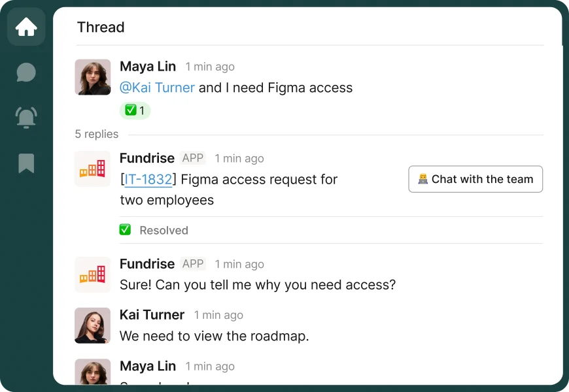Click the @Kai Turner mention
The height and width of the screenshot is (392, 569).
[x=157, y=88]
